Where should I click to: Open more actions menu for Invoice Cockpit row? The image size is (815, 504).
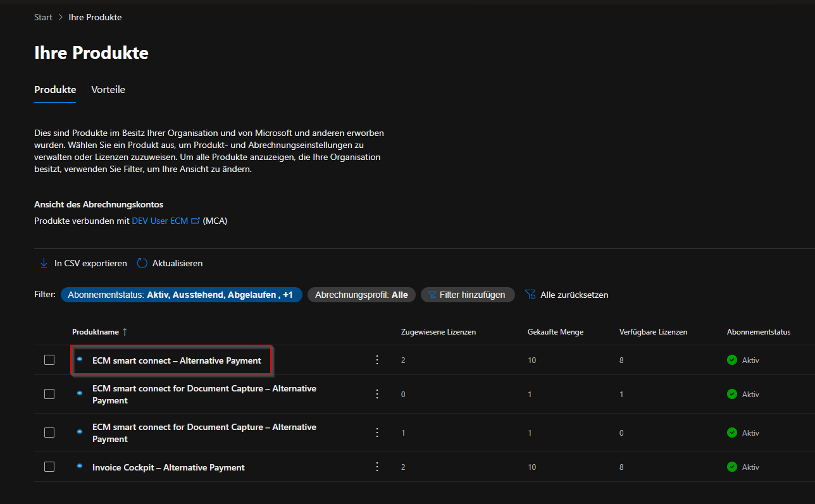click(377, 467)
